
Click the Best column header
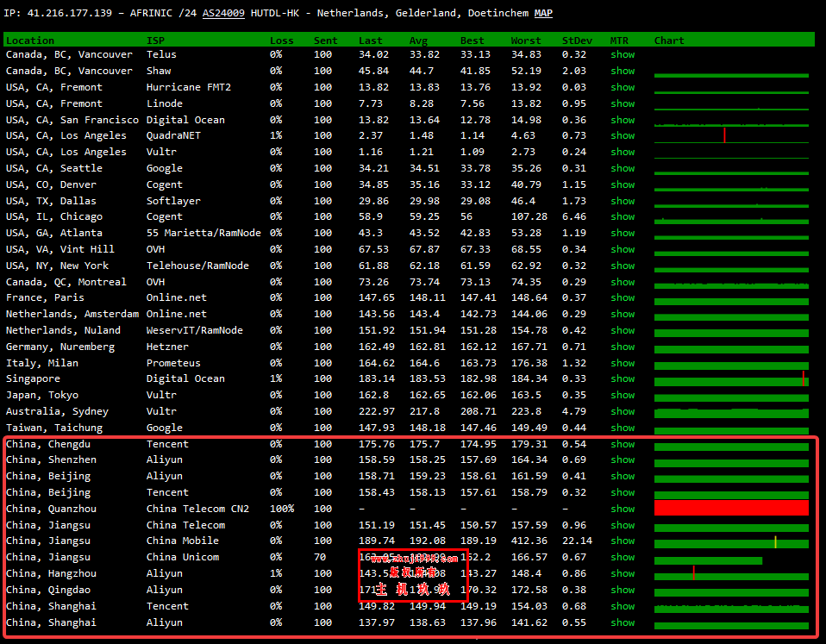472,41
